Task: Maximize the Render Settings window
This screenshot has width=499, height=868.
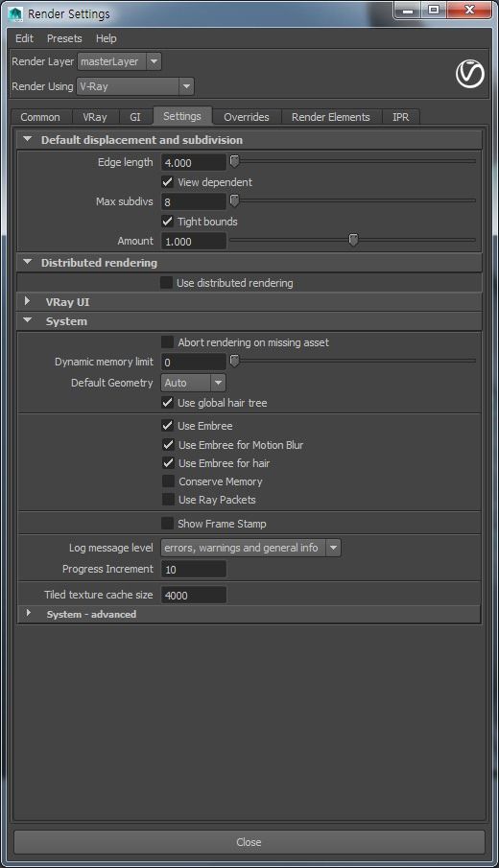Action: pyautogui.click(x=434, y=10)
